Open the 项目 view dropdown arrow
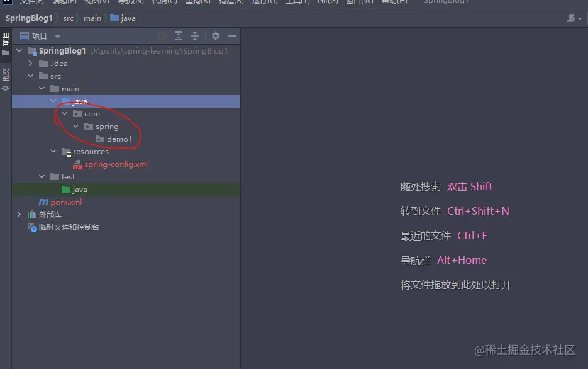The height and width of the screenshot is (369, 588). point(58,37)
